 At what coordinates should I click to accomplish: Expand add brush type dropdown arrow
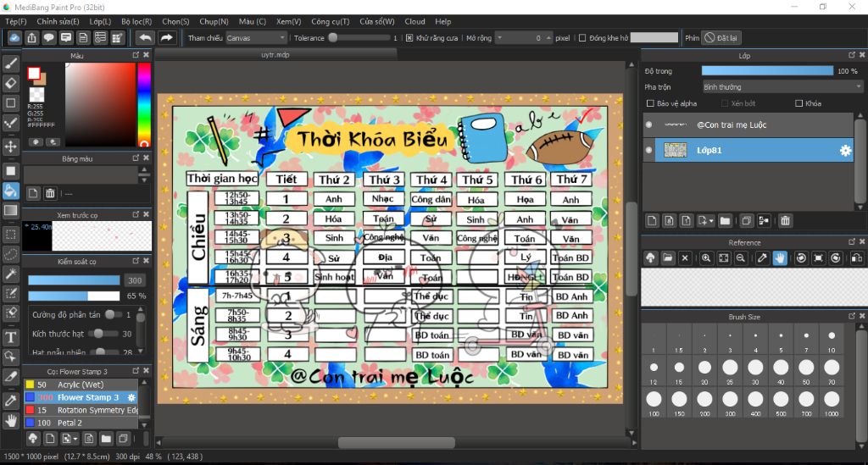pos(75,439)
